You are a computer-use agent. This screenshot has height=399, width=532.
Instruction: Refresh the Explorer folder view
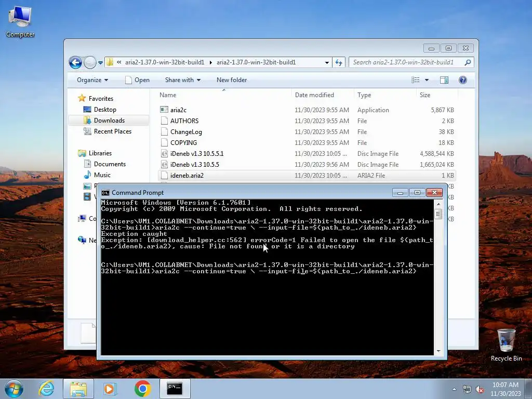[339, 62]
